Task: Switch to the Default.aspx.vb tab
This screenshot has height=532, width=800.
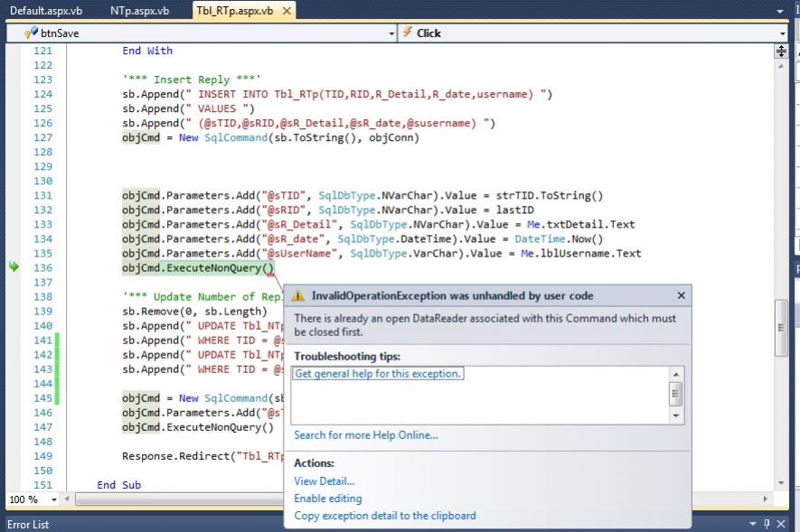Action: coord(47,11)
